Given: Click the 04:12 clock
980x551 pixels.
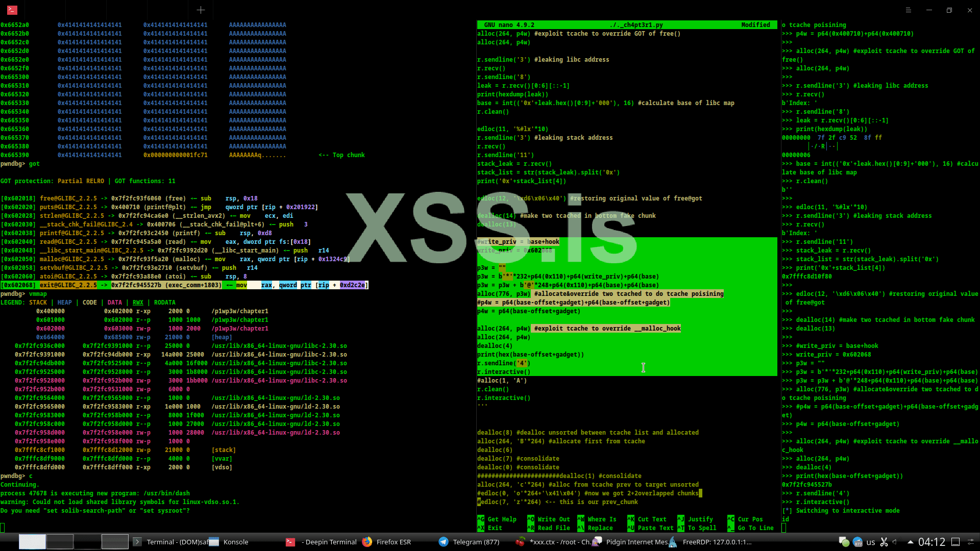Looking at the screenshot, I should (x=932, y=542).
